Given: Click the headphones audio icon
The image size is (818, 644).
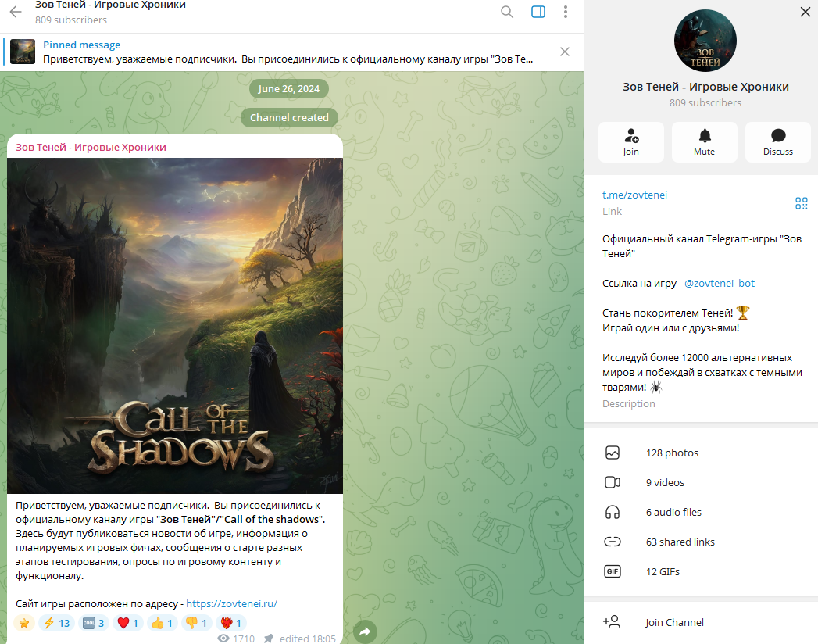Looking at the screenshot, I should [613, 513].
